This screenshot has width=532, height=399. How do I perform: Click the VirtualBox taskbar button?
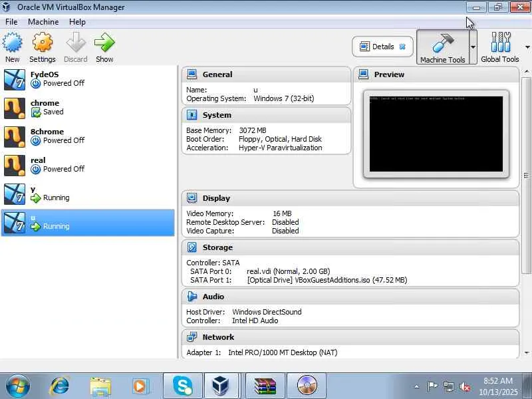(x=221, y=386)
